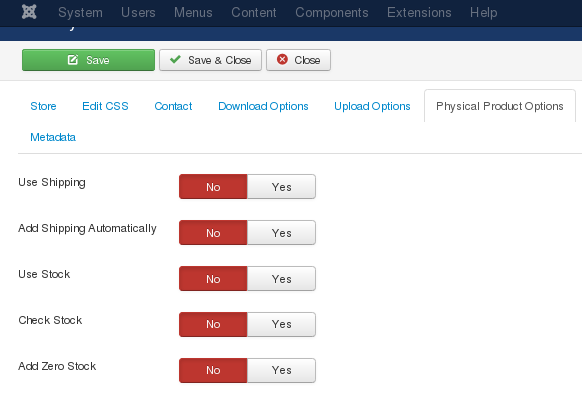Open the System menu

pyautogui.click(x=80, y=13)
